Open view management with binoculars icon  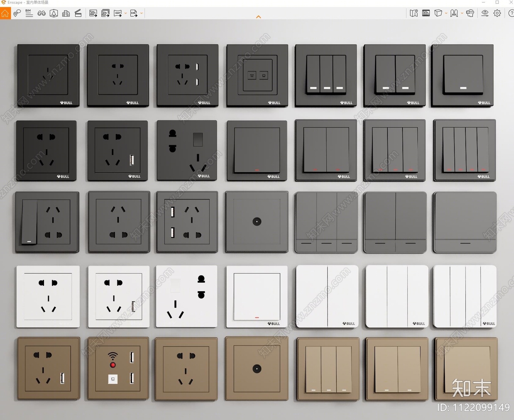point(41,13)
